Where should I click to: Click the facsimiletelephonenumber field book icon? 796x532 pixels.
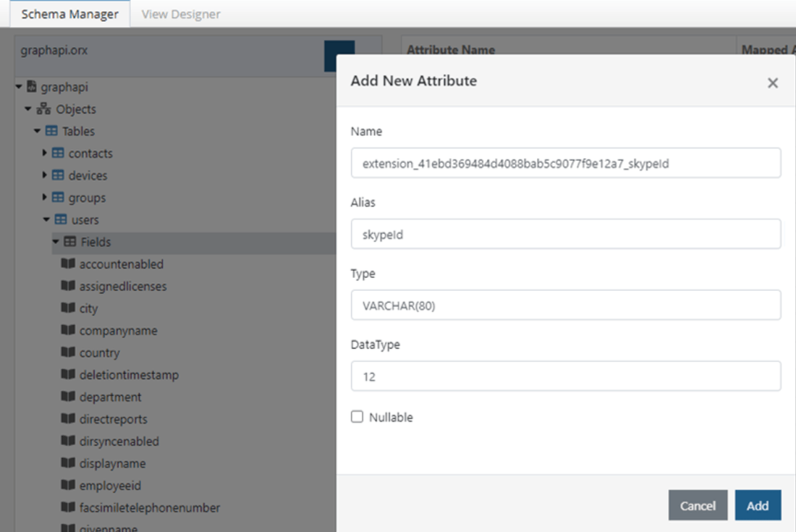click(68, 507)
